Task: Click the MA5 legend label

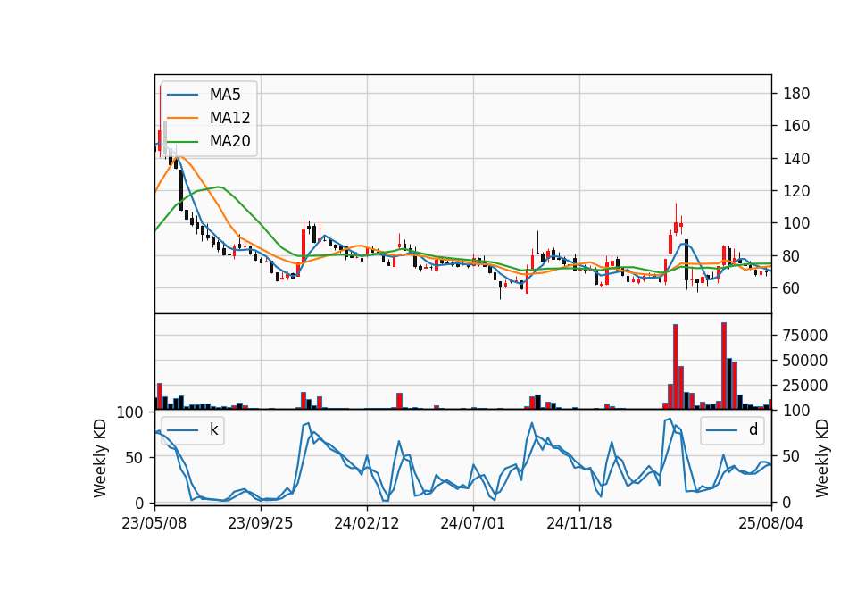Action: pos(225,95)
